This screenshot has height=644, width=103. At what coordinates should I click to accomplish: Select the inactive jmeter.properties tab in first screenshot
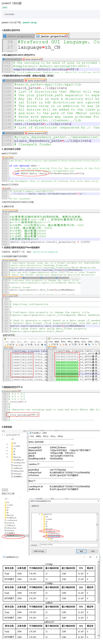(19, 36)
